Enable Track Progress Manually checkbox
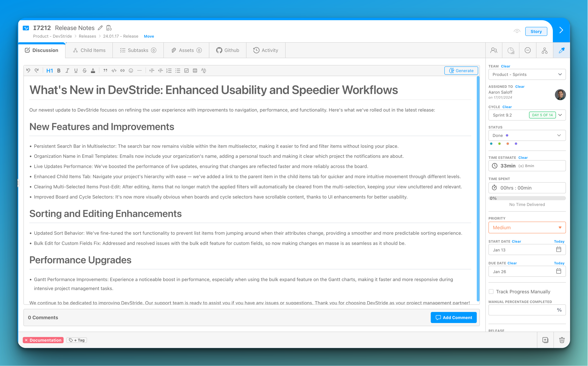This screenshot has width=588, height=366. coord(491,291)
